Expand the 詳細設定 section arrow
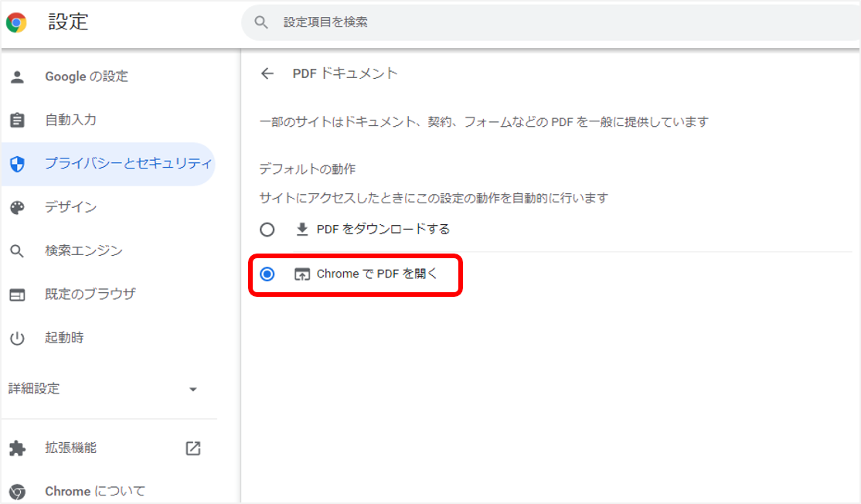Screen dimensions: 861x504 click(192, 390)
